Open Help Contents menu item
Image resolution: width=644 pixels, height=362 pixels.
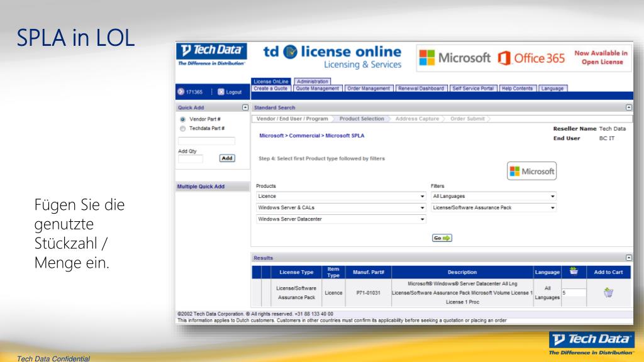(517, 88)
